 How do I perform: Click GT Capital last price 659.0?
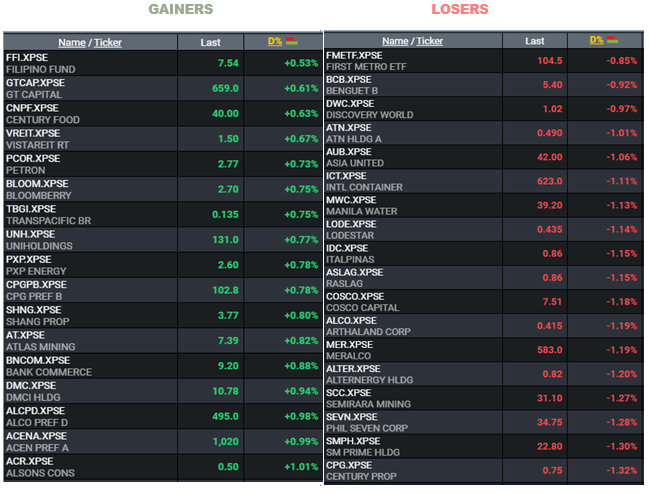point(225,88)
